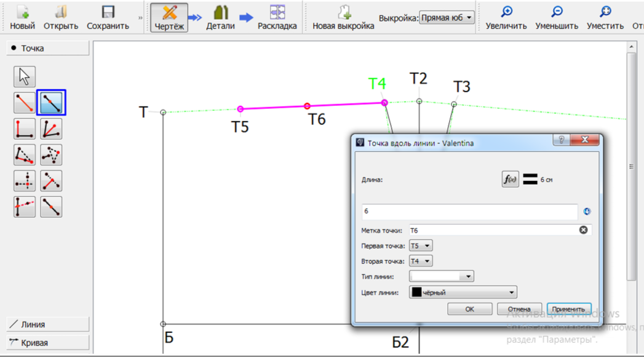Viewport: 644px width, 357px height.
Task: Apply changes with Применить
Action: pyautogui.click(x=569, y=309)
